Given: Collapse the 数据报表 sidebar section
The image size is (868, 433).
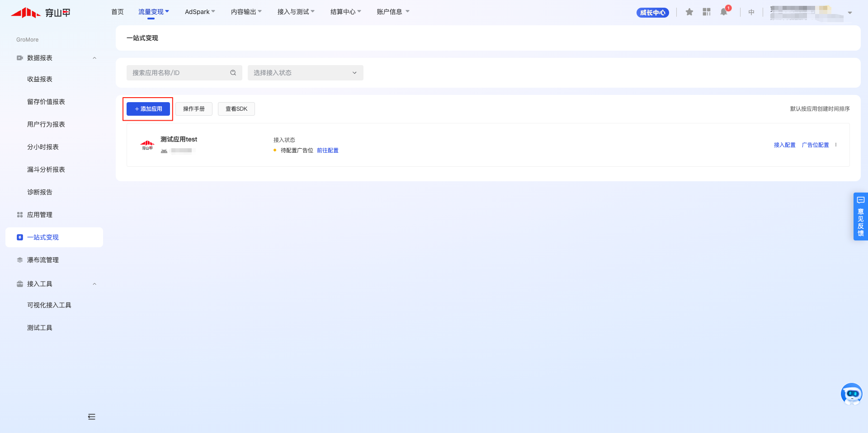Looking at the screenshot, I should 94,58.
